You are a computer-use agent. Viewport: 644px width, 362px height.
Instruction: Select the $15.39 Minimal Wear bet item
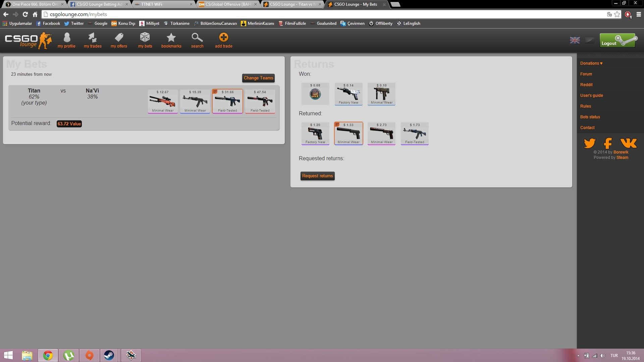pos(195,101)
